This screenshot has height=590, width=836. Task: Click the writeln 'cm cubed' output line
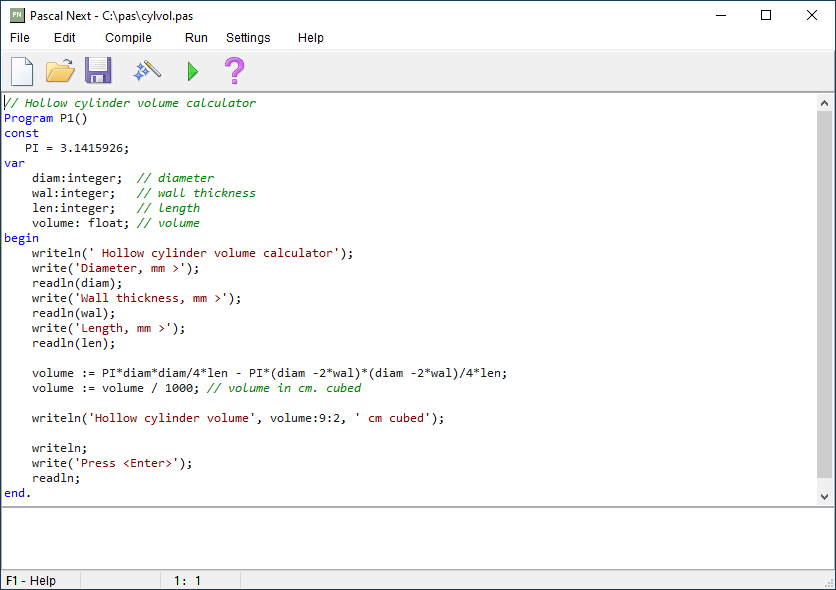coord(238,418)
